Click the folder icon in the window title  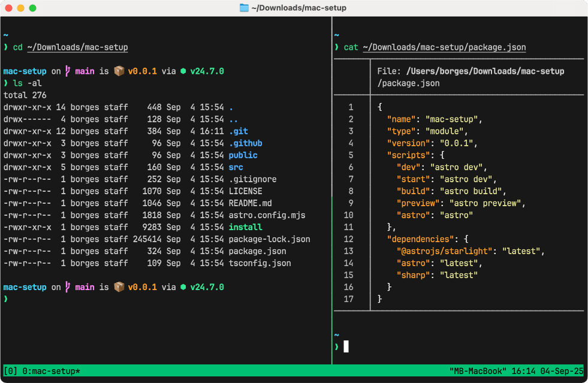[244, 8]
